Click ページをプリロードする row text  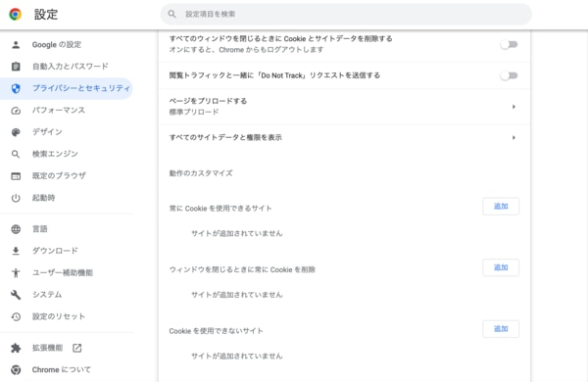click(208, 101)
